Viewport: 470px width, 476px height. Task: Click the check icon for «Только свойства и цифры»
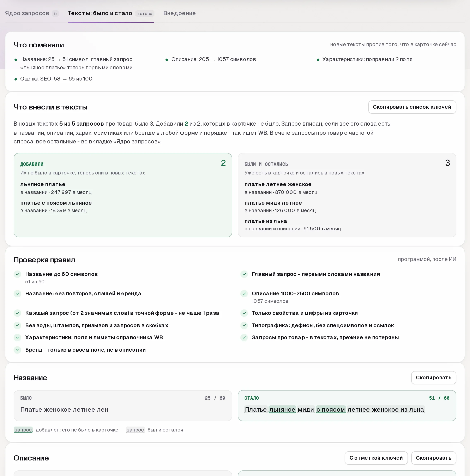(x=244, y=313)
